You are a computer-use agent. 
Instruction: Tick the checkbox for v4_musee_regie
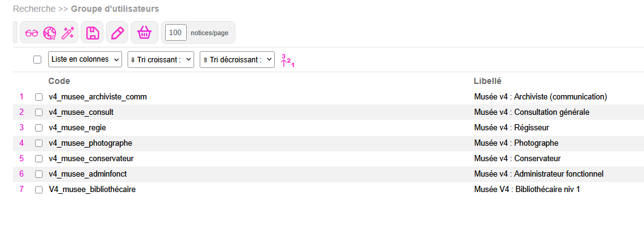coord(39,128)
